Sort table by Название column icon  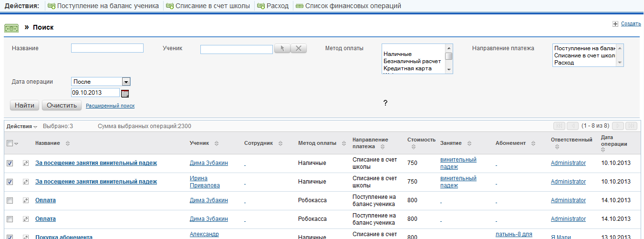tap(67, 143)
